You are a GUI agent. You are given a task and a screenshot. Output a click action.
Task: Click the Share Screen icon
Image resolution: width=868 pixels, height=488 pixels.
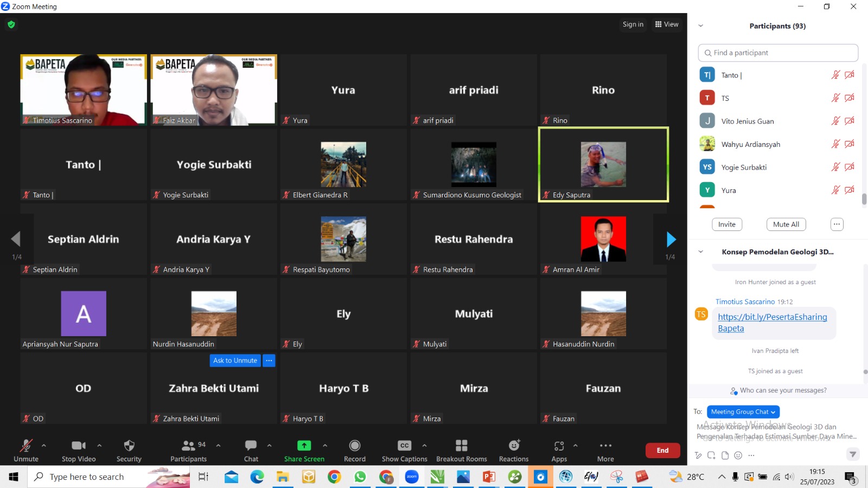coord(304,446)
